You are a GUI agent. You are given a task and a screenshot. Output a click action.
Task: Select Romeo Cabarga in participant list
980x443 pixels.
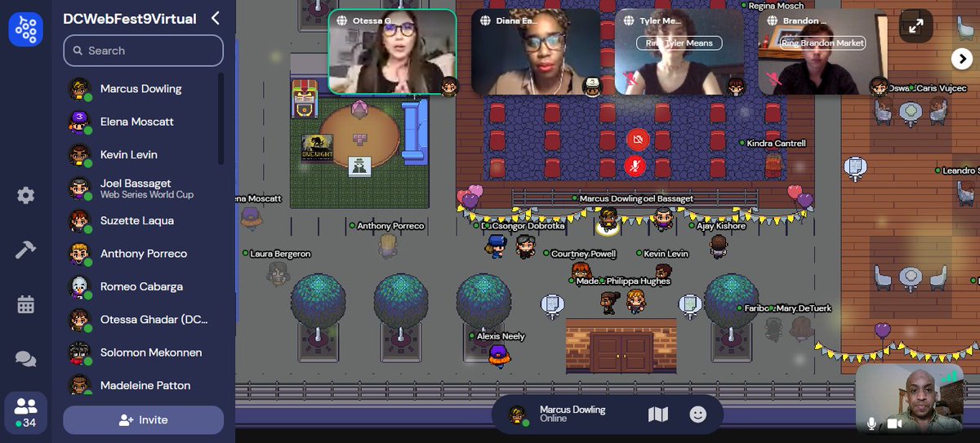tap(141, 287)
